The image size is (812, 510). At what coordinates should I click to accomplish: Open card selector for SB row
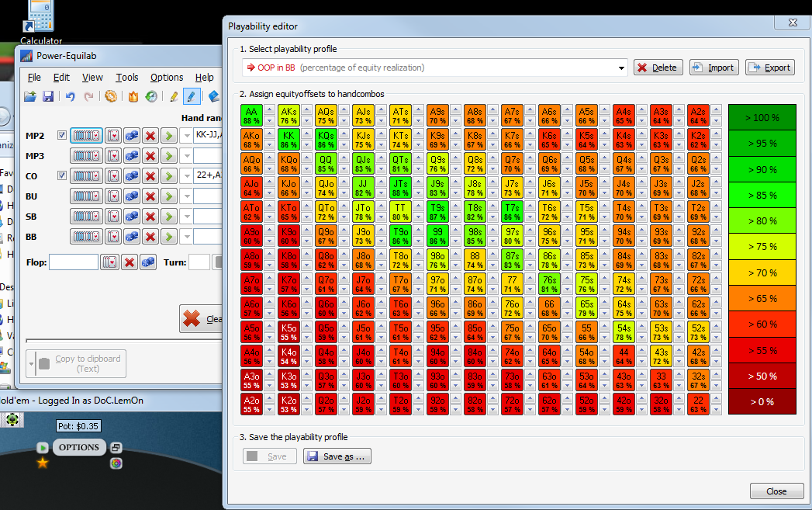(113, 217)
